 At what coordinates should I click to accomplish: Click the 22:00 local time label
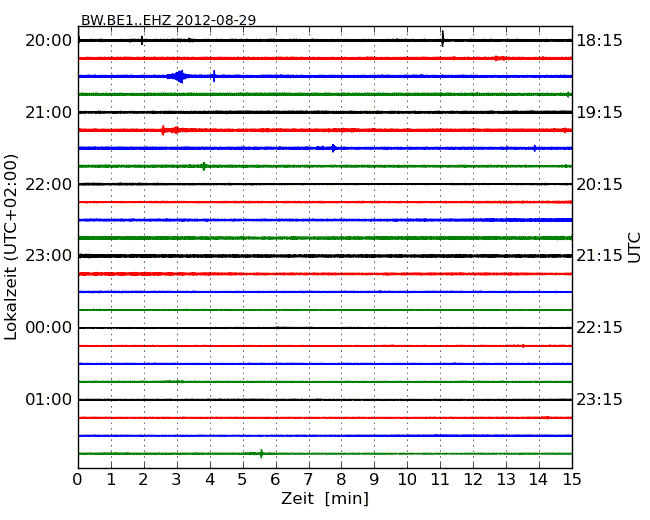[x=49, y=184]
